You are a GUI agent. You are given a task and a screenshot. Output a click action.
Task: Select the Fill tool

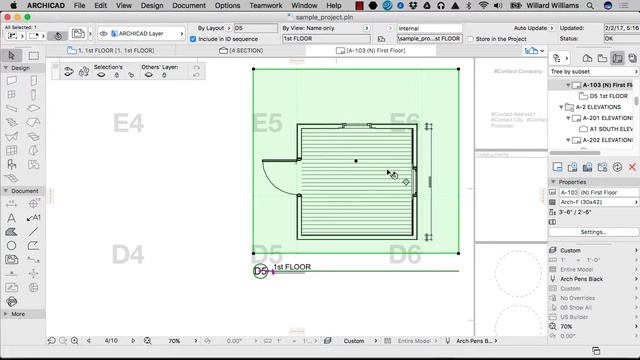pos(11,232)
